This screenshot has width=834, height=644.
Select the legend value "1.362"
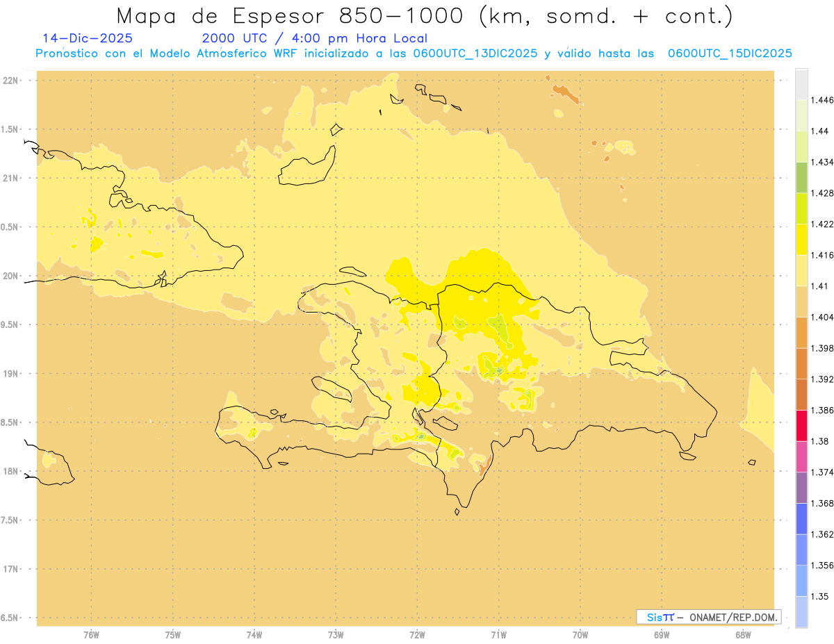(x=823, y=534)
